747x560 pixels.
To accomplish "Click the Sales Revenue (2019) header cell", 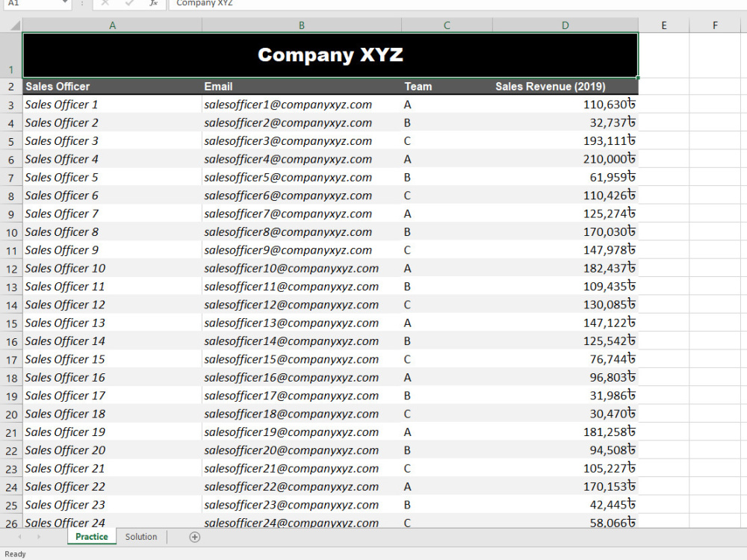I will pos(565,87).
